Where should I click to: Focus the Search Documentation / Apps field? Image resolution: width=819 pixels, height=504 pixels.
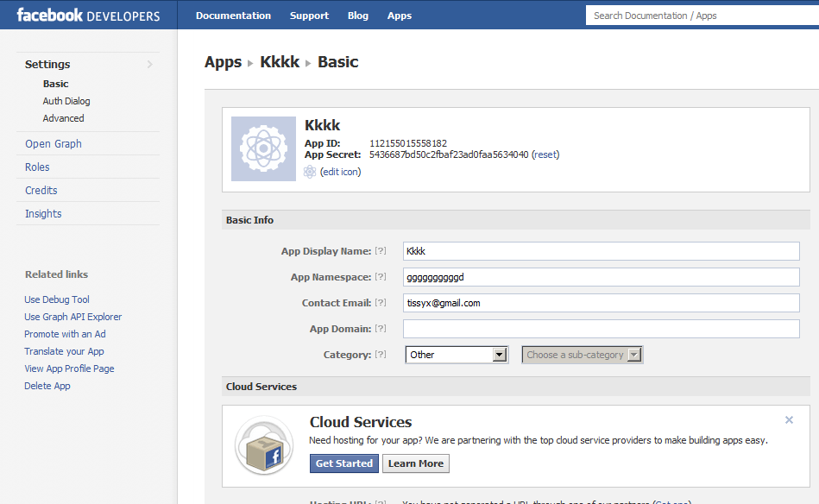[x=702, y=16]
